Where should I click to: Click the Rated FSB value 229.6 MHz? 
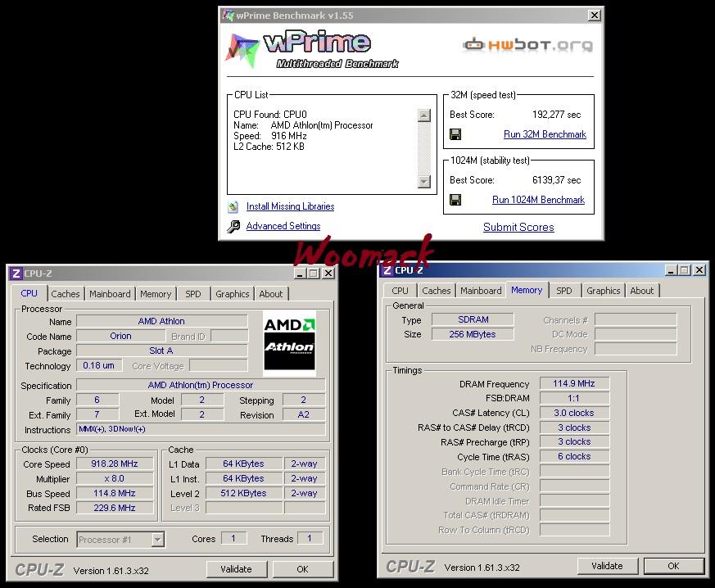click(x=115, y=508)
